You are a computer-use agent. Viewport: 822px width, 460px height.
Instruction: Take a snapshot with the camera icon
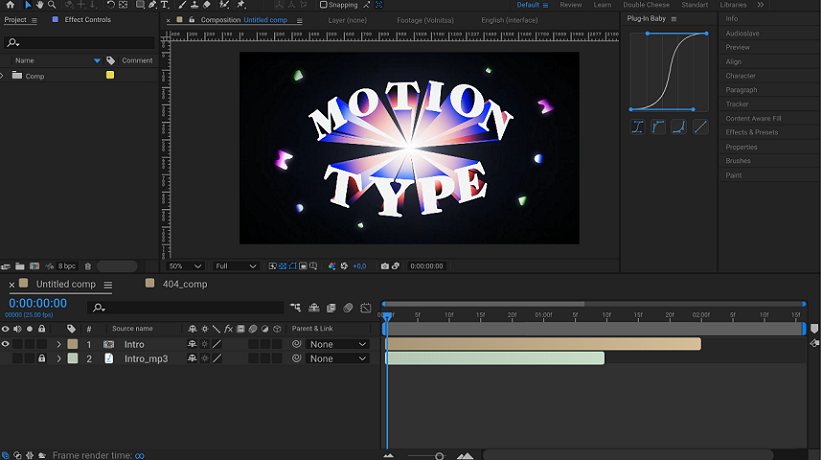click(x=385, y=266)
